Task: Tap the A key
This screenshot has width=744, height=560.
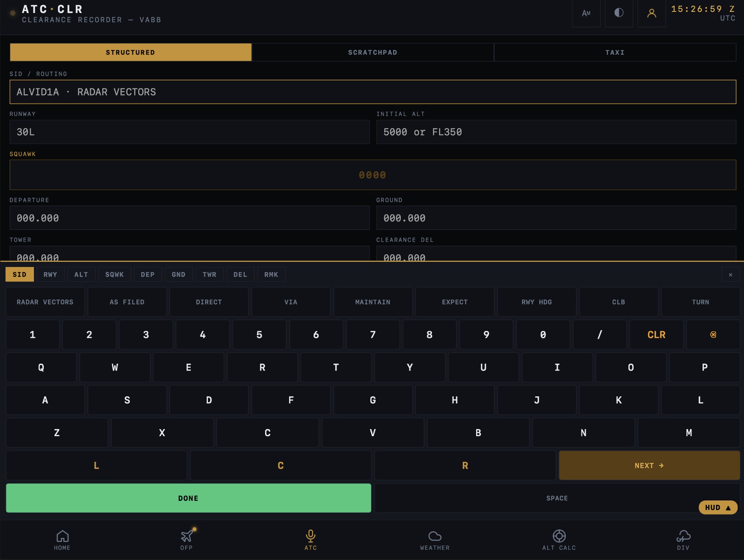Action: [x=45, y=400]
